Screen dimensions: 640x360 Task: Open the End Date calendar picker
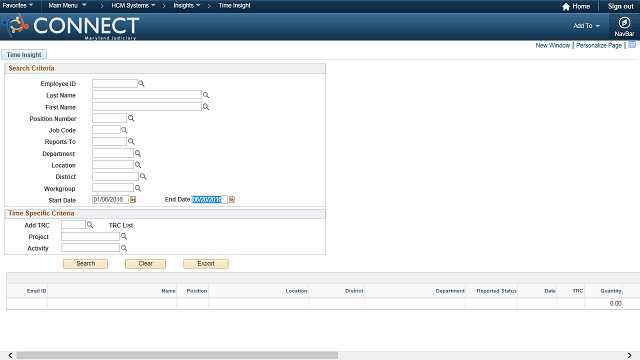tap(232, 200)
